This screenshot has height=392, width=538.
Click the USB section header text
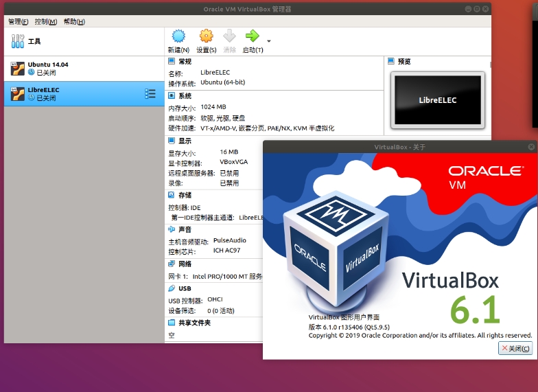(185, 288)
